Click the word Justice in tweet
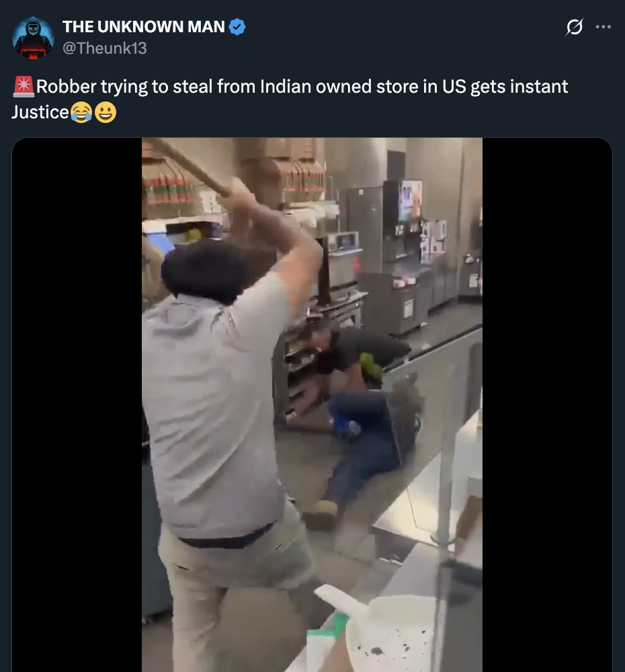 coord(40,112)
